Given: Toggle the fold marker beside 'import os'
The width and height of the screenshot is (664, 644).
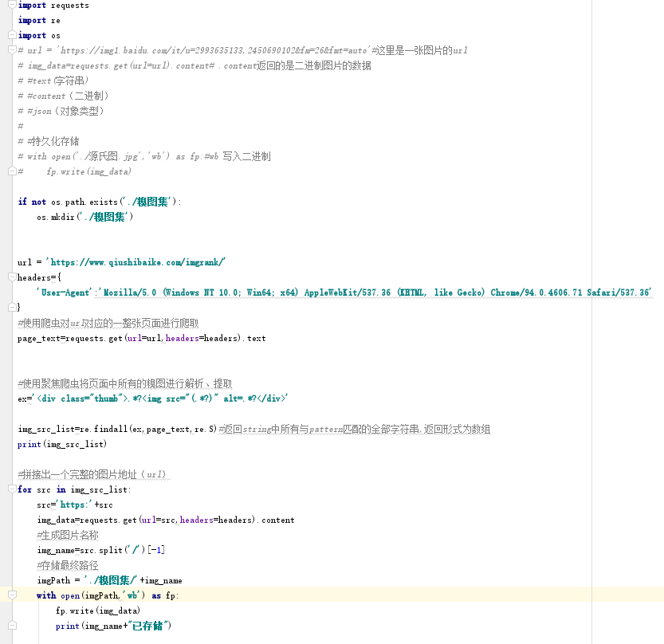Looking at the screenshot, I should [12, 35].
